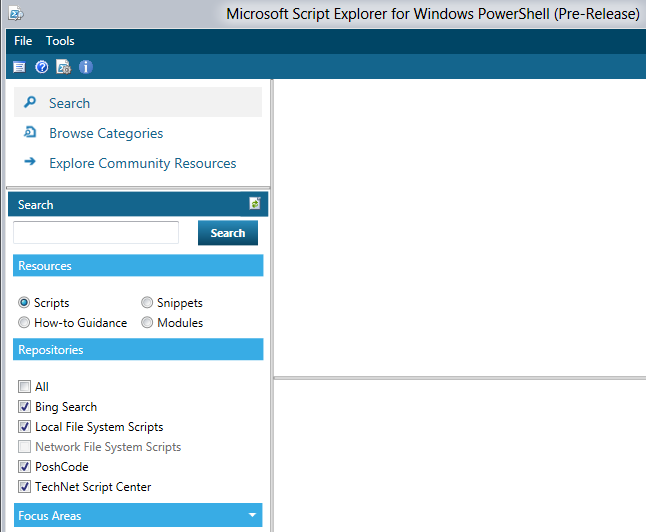This screenshot has width=646, height=532.
Task: Select the Snippets radio button
Action: tap(147, 303)
